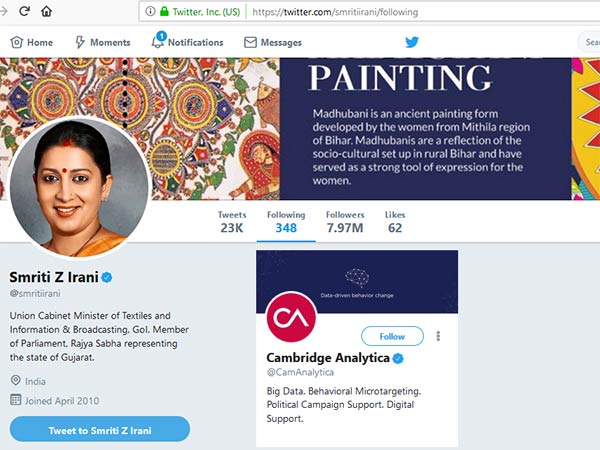Follow Cambridge Analytica
Screen dimensions: 600x450
coord(392,336)
